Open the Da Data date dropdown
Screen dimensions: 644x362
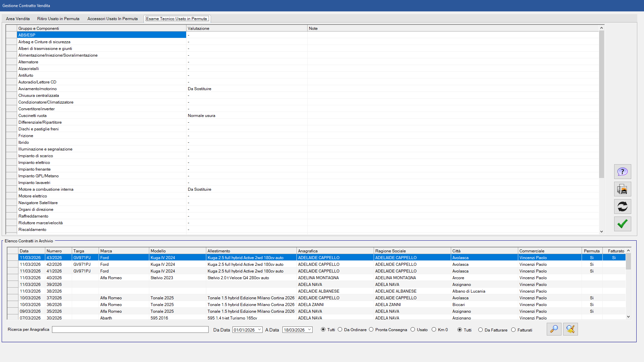tap(260, 330)
